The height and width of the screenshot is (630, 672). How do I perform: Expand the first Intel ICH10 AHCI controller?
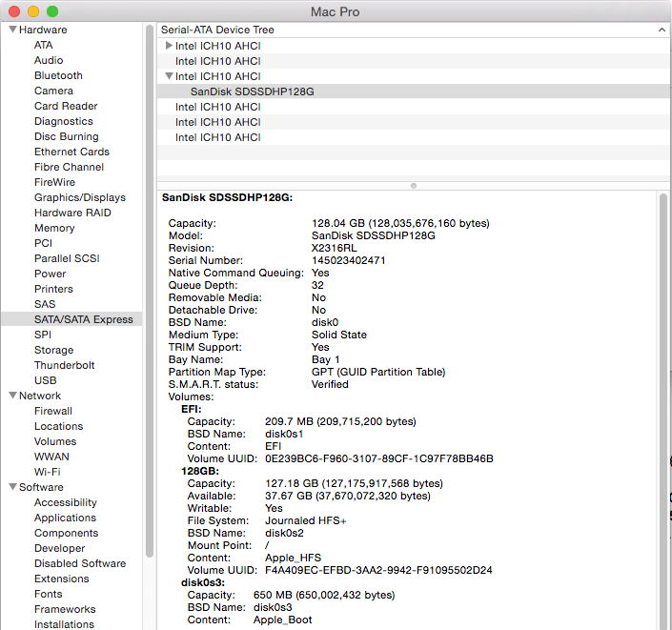pos(169,46)
